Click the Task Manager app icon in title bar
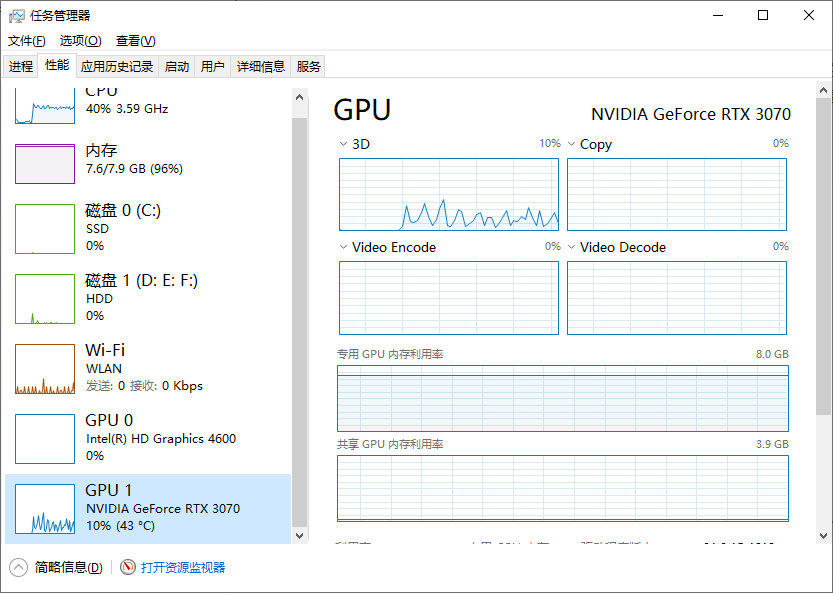 tap(16, 15)
